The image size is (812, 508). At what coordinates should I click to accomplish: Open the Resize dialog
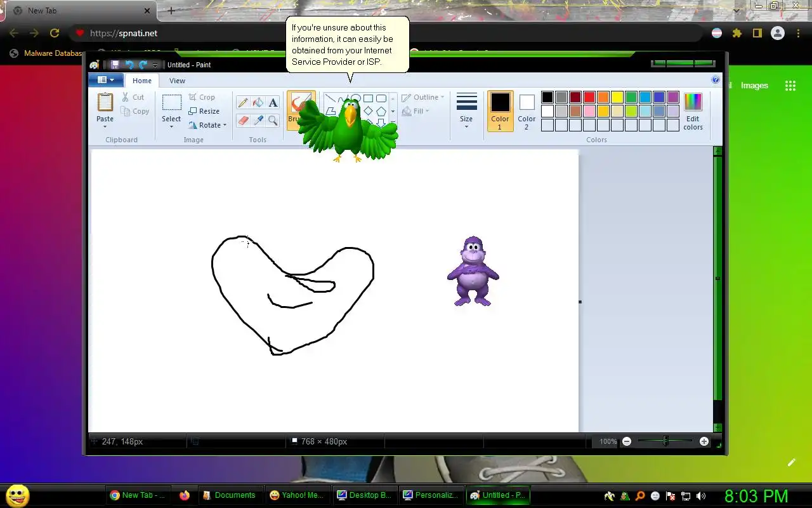pos(204,111)
